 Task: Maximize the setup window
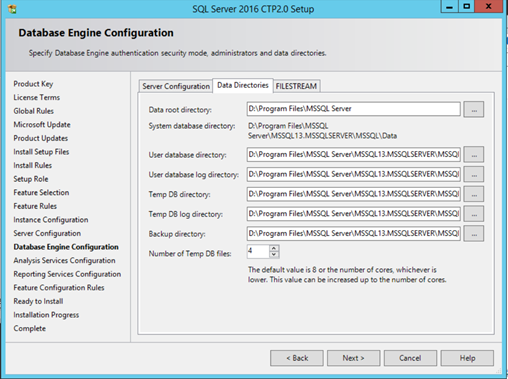(467, 7)
